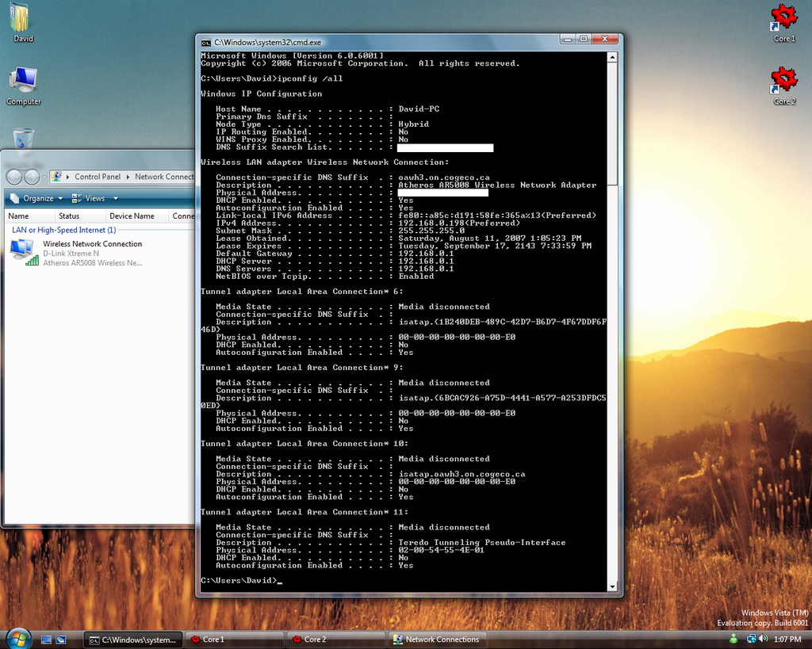Viewport: 812px width, 649px height.
Task: Open the Windows Start orb
Action: pos(18,638)
